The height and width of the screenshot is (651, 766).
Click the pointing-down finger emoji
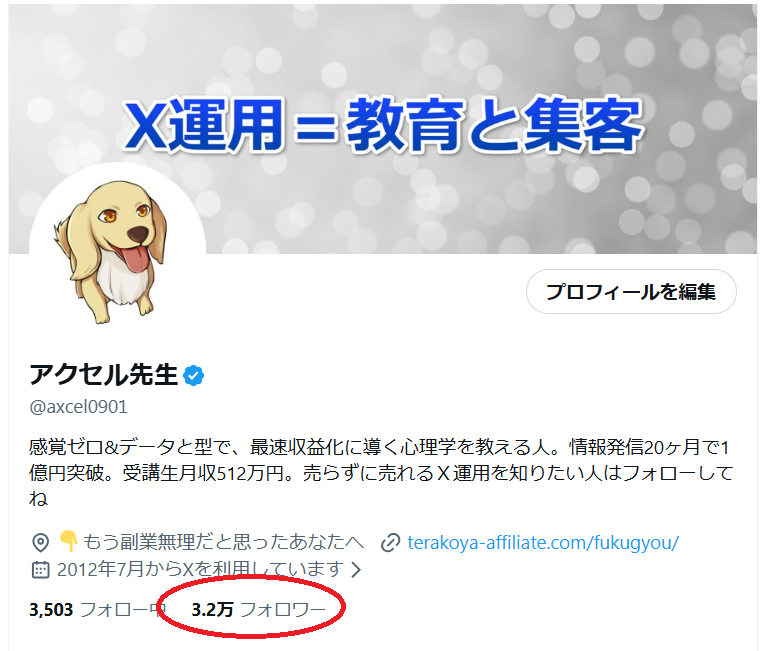click(x=68, y=542)
